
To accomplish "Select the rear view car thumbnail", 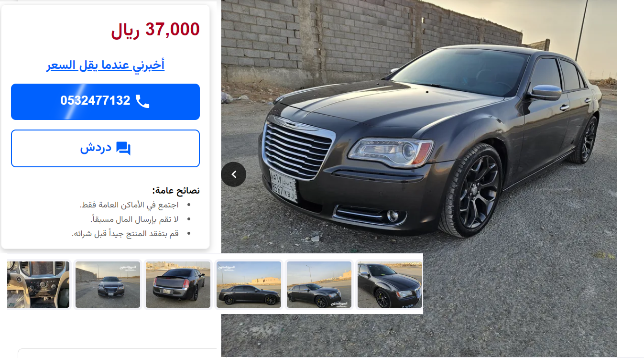I will pos(178,284).
